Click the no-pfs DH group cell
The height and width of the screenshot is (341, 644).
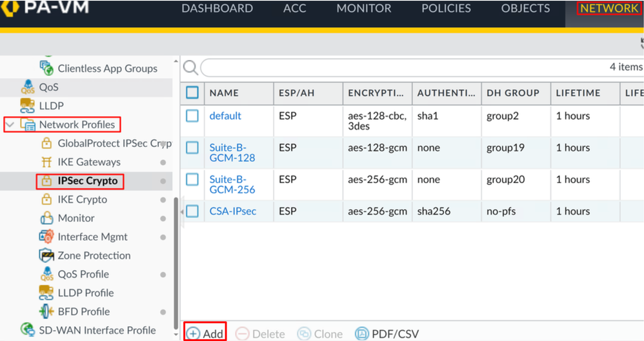pyautogui.click(x=501, y=211)
